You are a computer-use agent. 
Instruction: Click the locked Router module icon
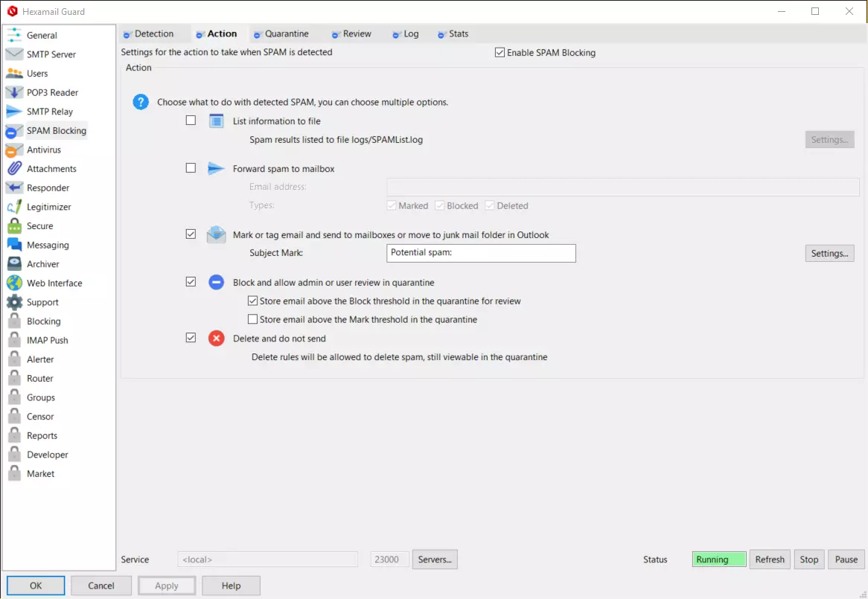[14, 379]
